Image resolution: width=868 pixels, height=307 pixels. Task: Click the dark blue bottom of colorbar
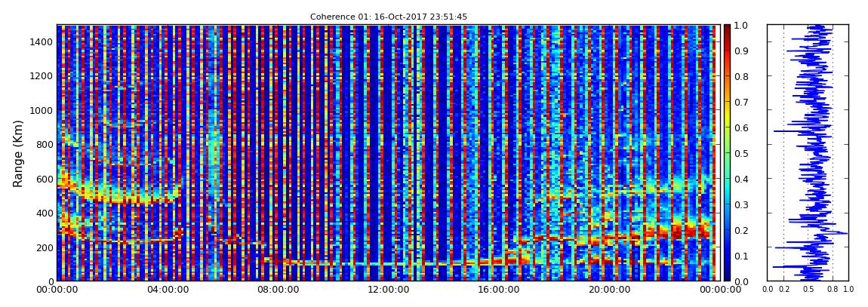point(727,275)
